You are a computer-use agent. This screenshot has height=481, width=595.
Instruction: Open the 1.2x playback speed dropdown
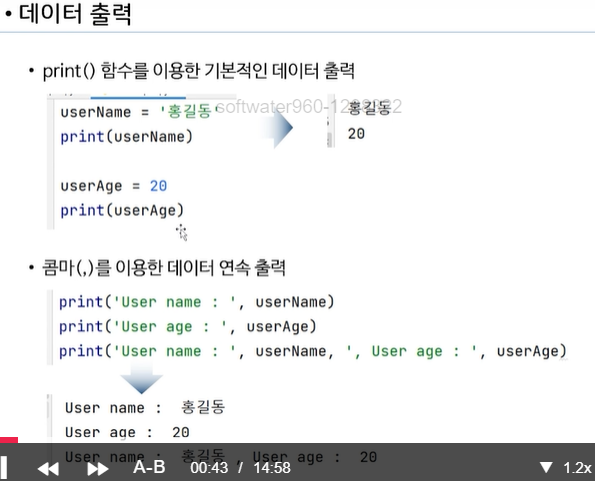click(x=577, y=468)
